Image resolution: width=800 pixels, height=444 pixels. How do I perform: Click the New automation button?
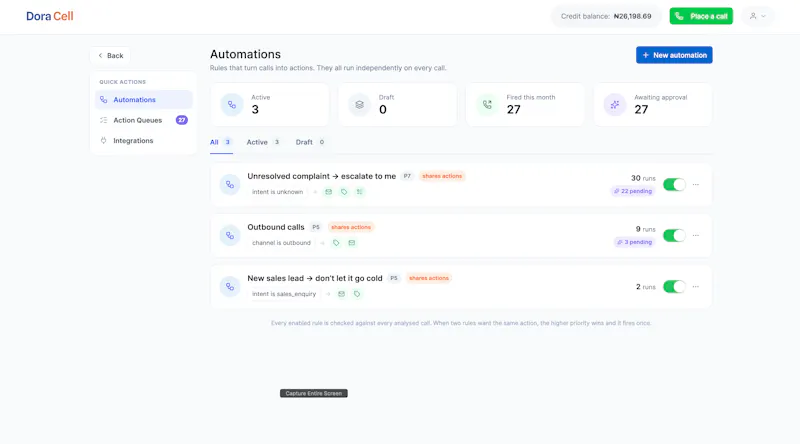674,55
